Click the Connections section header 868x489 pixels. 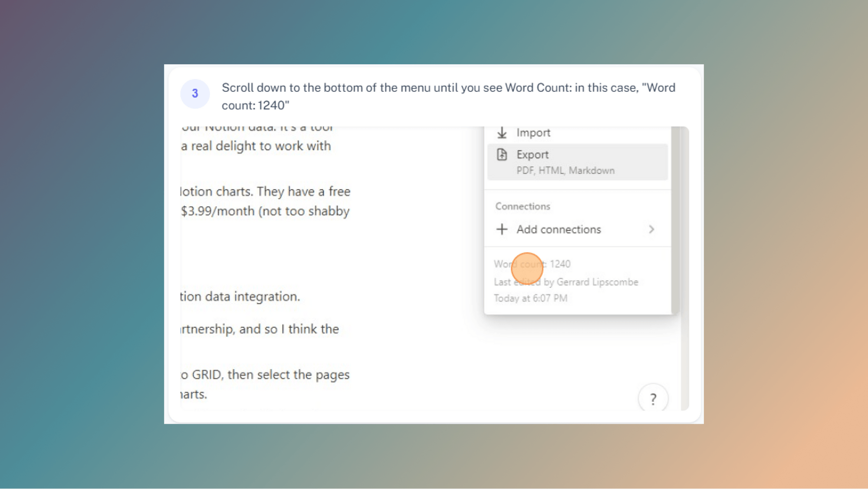(x=522, y=206)
